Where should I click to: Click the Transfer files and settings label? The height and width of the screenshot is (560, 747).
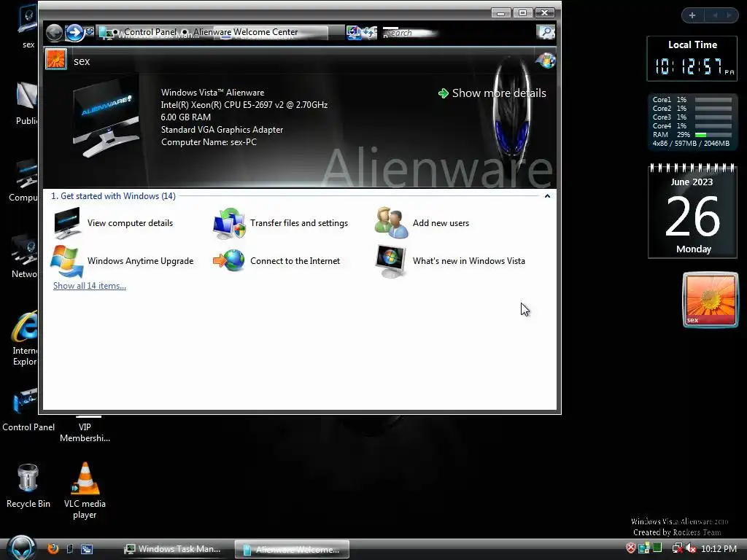click(299, 223)
